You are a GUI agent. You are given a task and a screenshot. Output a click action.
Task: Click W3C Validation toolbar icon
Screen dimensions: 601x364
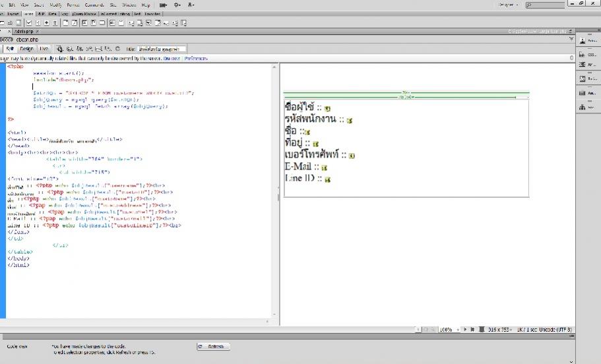point(89,49)
